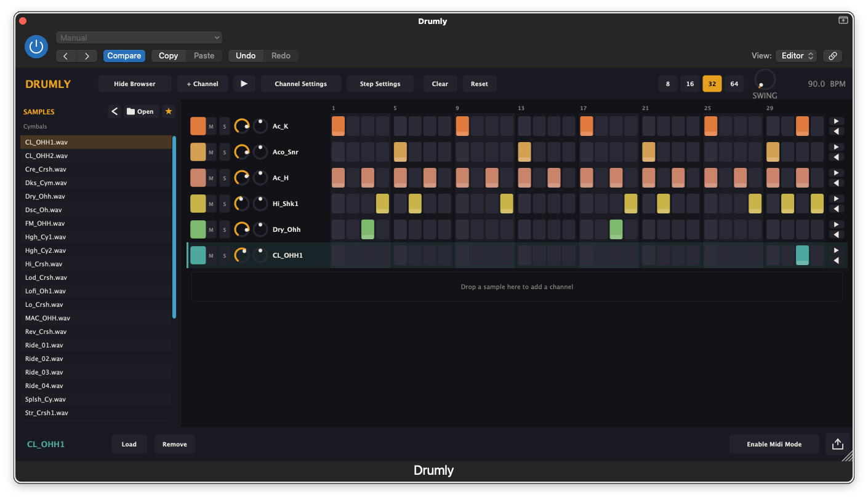Image resolution: width=868 pixels, height=500 pixels.
Task: Open the Manual preset dropdown
Action: [x=139, y=38]
